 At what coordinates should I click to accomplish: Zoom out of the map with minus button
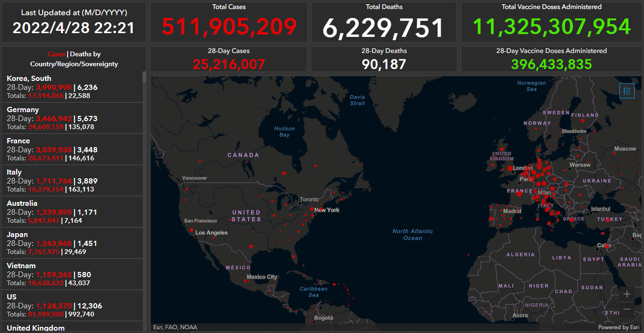627,309
